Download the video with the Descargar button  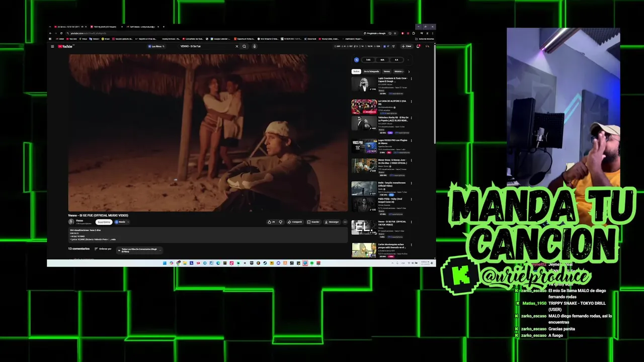[x=332, y=222]
